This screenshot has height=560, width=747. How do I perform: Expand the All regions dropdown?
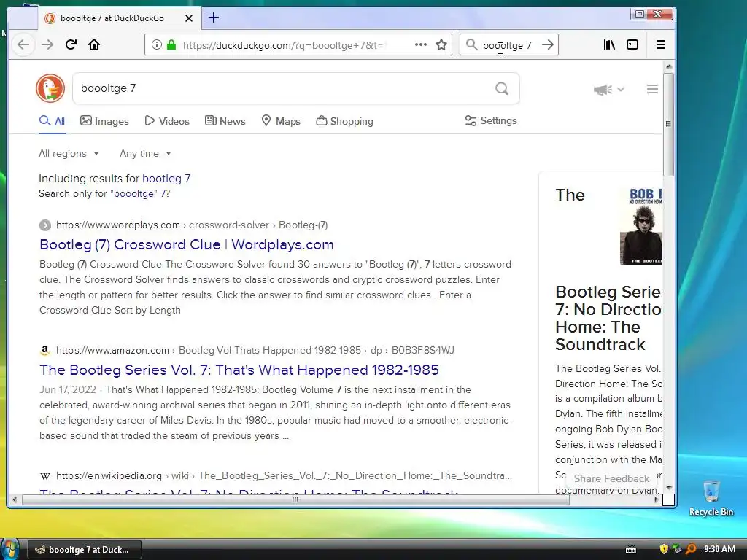69,153
